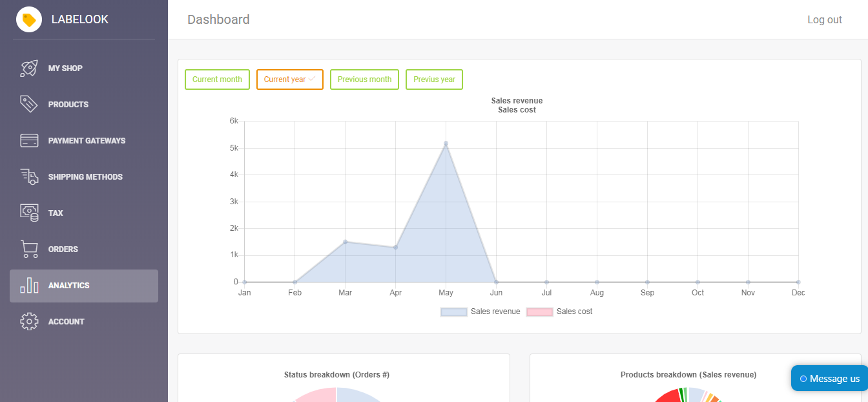Click the Jan x-axis label
Image resolution: width=868 pixels, height=402 pixels.
(x=244, y=293)
